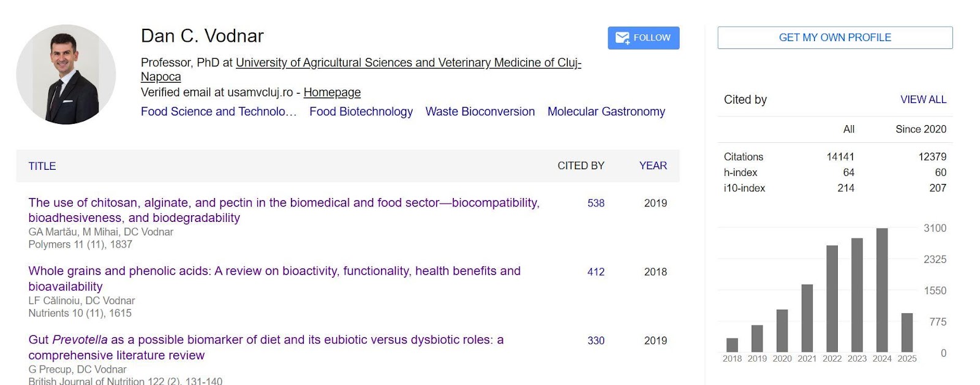Select the Food Biotechnology interest tag
This screenshot has height=385, width=980.
pos(361,112)
